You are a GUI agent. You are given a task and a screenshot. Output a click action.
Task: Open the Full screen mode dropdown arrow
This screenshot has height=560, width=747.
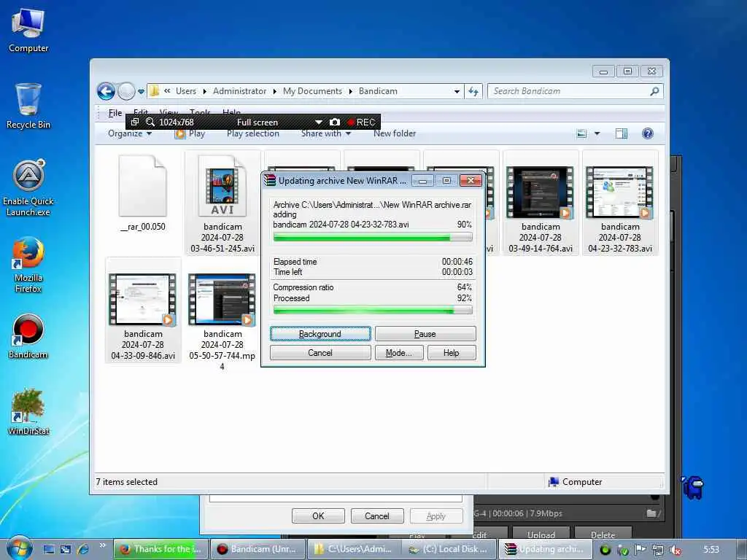click(x=319, y=122)
